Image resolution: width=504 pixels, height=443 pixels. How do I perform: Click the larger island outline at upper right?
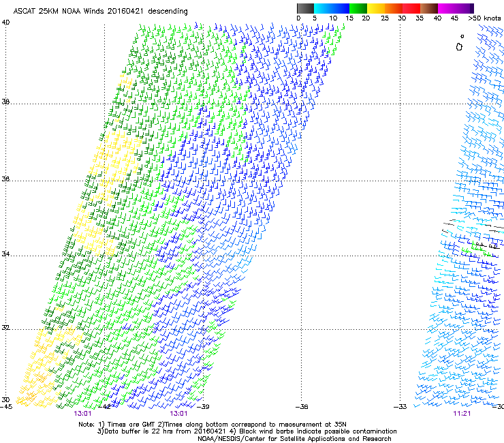459,47
